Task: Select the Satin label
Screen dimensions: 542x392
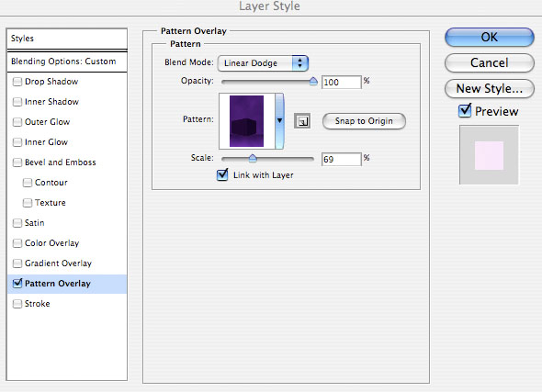Action: coord(35,223)
